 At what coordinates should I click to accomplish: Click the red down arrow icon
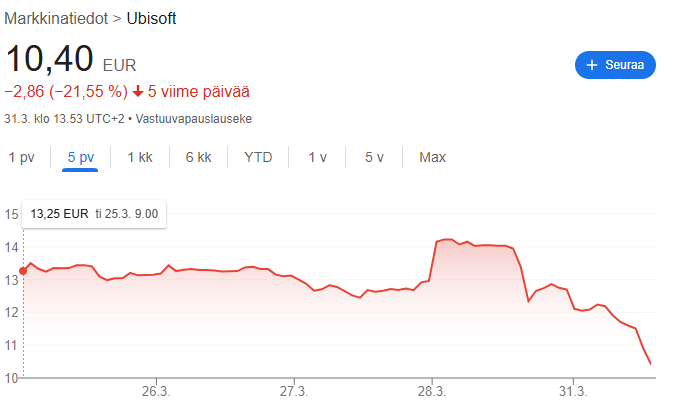(138, 92)
